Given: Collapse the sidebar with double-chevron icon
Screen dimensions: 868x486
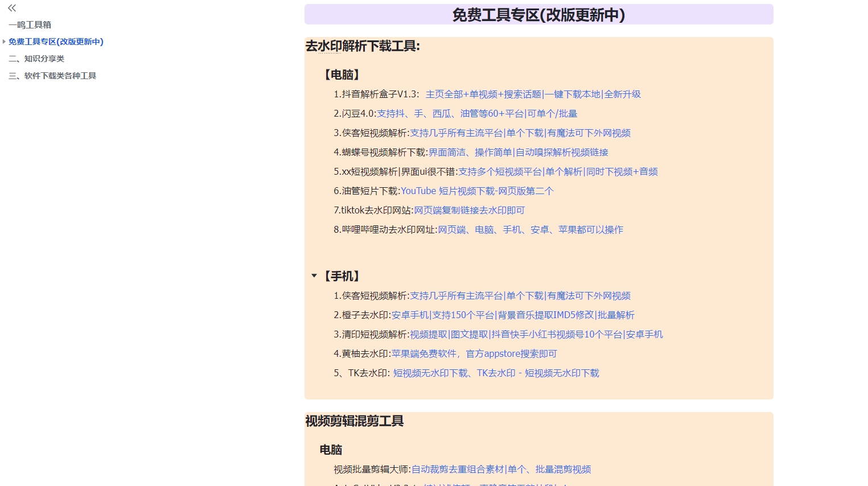Looking at the screenshot, I should 12,8.
